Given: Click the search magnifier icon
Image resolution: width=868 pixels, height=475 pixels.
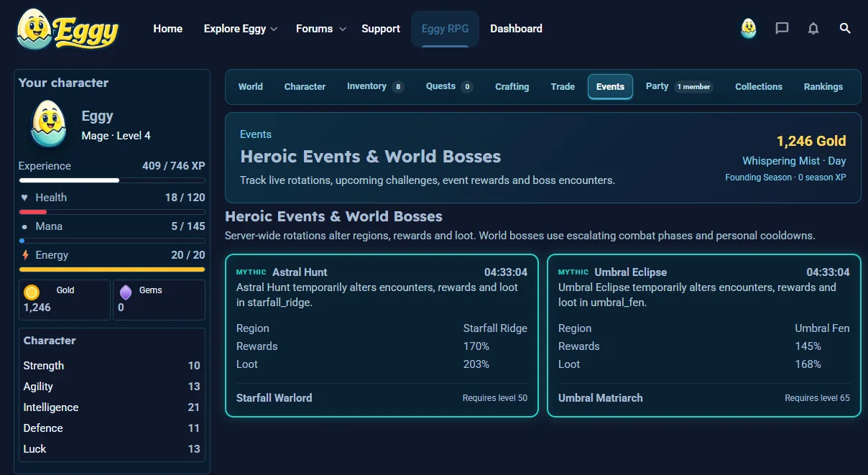Looking at the screenshot, I should coord(845,29).
